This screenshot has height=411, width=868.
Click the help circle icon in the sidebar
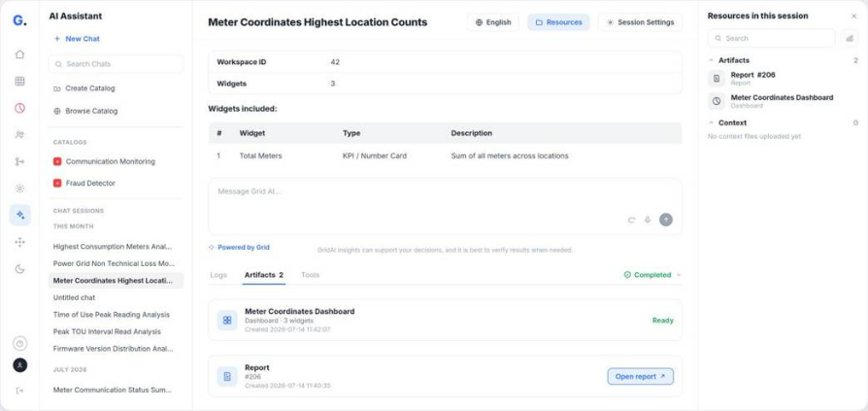(20, 344)
